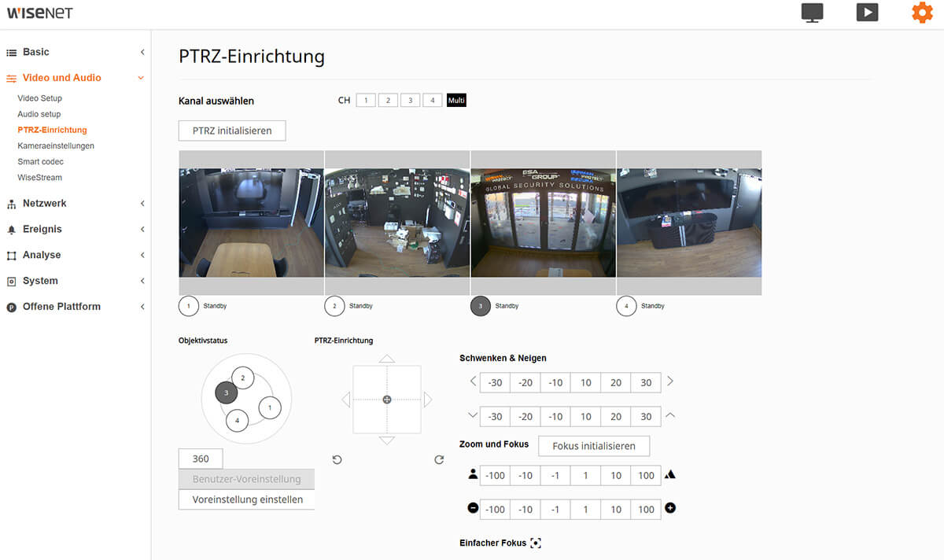The width and height of the screenshot is (944, 560).
Task: Click the third camera preview thumbnail
Action: (x=543, y=223)
